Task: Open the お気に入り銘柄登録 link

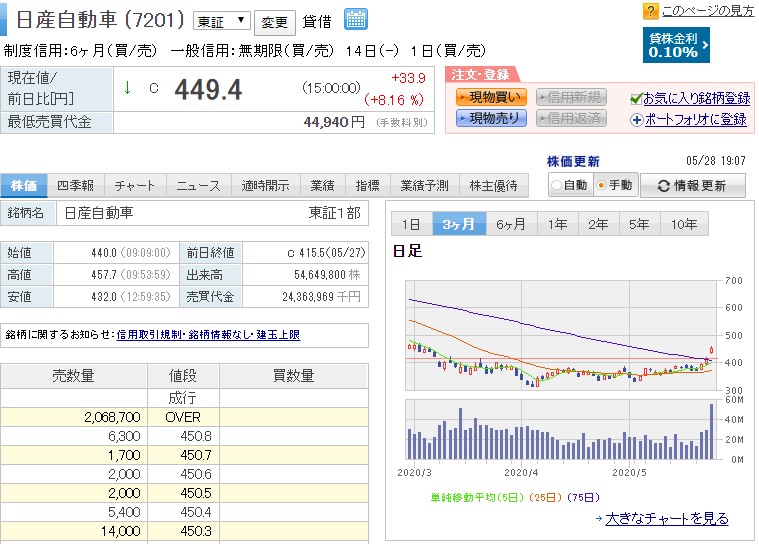Action: (697, 99)
